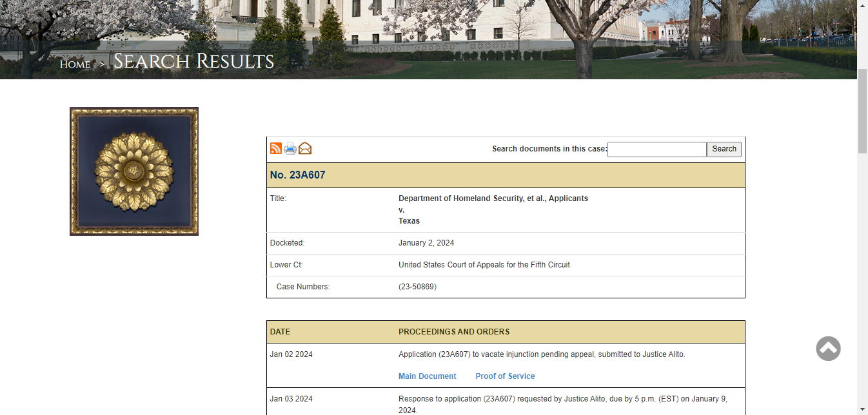Click the response requested by Justice Alito entry
Image resolution: width=868 pixels, height=415 pixels.
click(x=563, y=404)
